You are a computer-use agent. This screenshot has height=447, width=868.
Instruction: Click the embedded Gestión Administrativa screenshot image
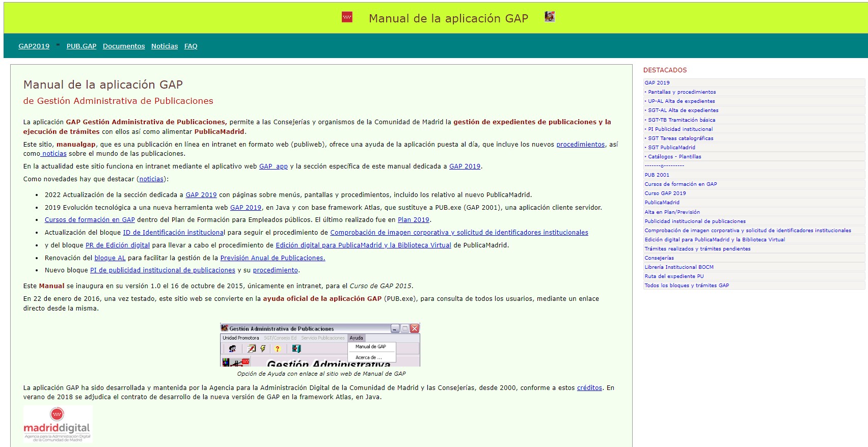(320, 345)
